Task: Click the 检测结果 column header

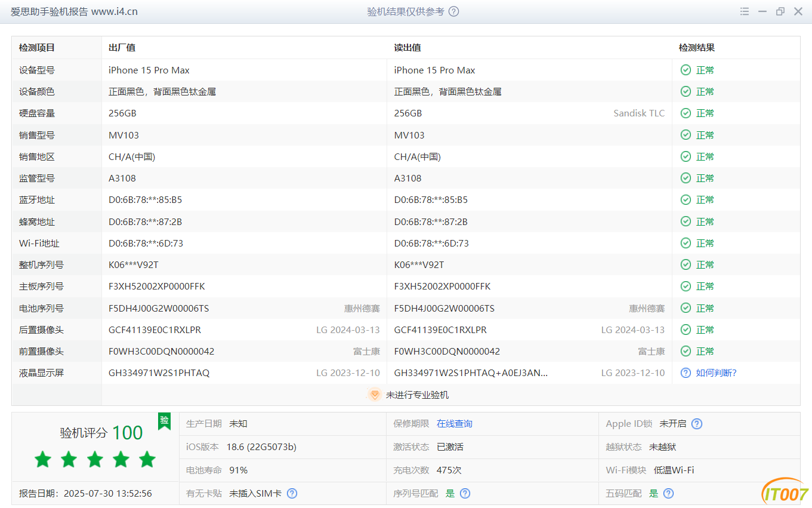Action: coord(697,48)
